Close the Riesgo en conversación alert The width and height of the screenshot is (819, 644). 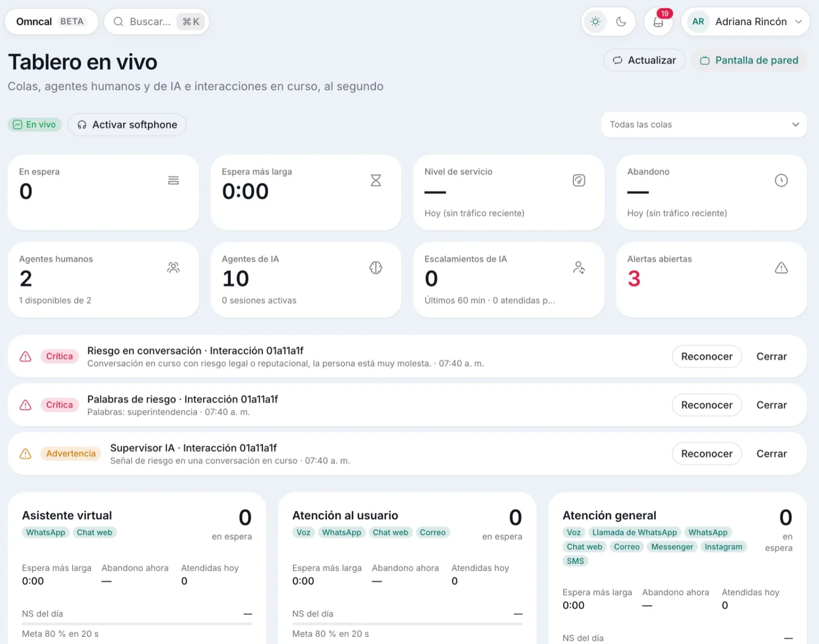[x=771, y=356]
